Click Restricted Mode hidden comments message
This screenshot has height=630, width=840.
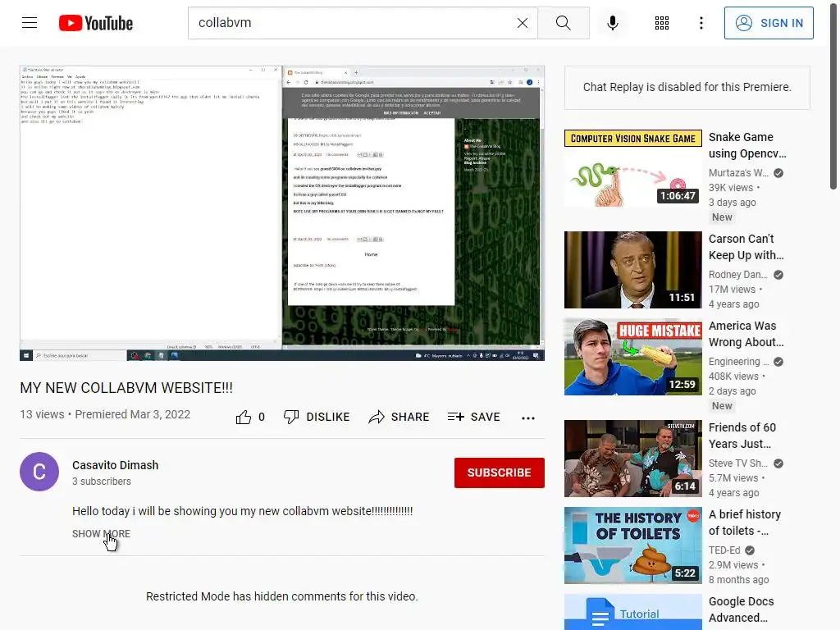tap(282, 596)
